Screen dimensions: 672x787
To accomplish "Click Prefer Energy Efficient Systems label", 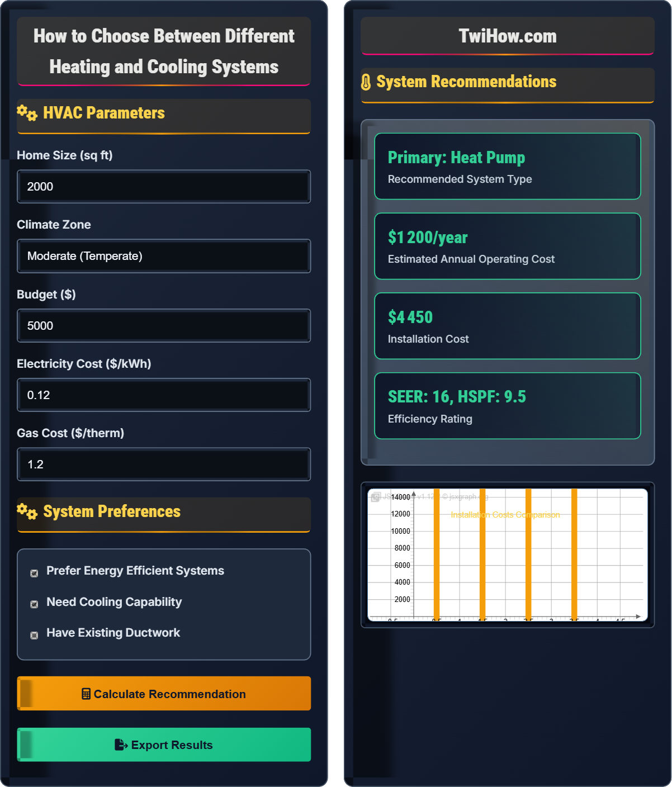I will tap(135, 571).
